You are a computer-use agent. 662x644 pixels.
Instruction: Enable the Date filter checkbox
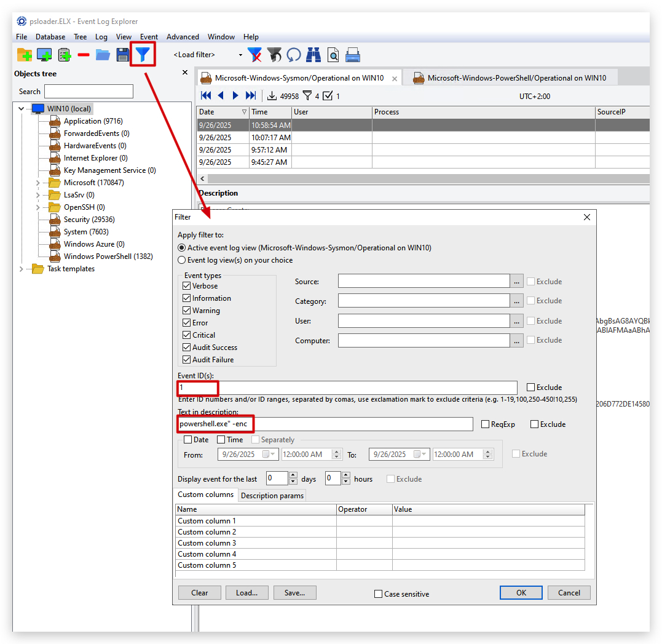[188, 440]
